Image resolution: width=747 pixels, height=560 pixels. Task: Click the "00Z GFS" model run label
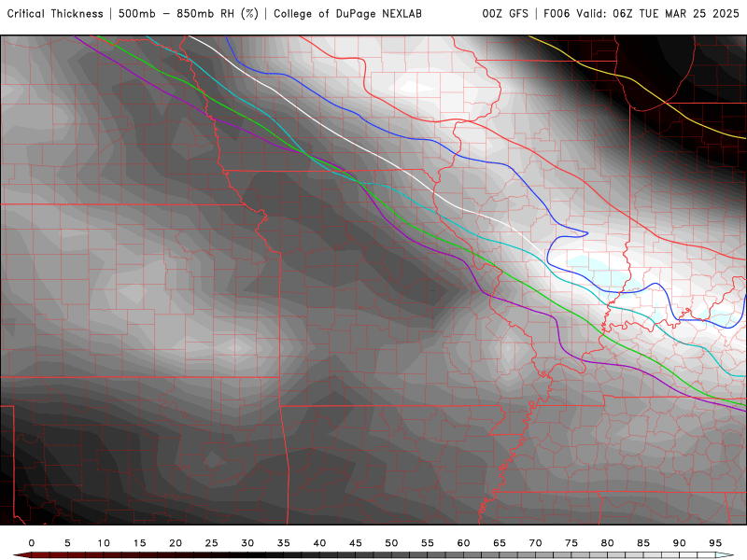505,14
